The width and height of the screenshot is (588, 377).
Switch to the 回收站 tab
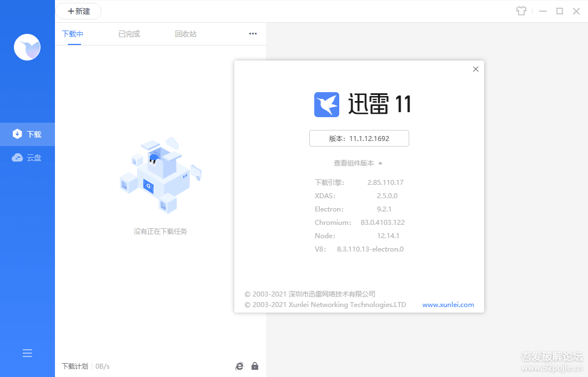(x=185, y=34)
